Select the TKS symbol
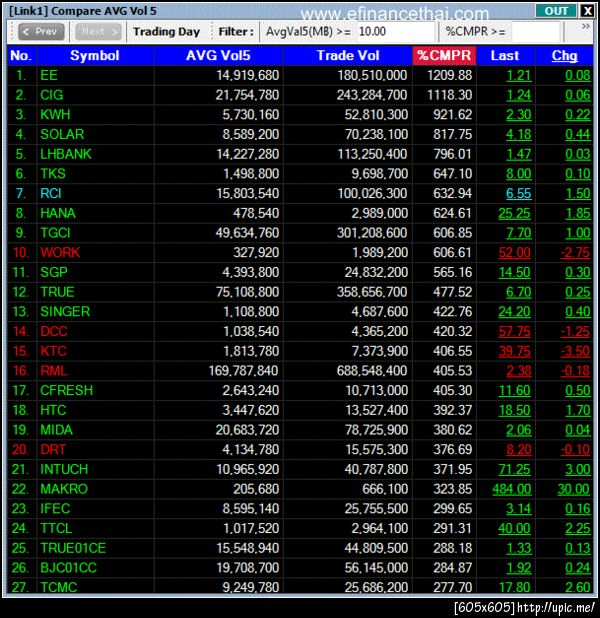This screenshot has height=618, width=600. (x=53, y=174)
